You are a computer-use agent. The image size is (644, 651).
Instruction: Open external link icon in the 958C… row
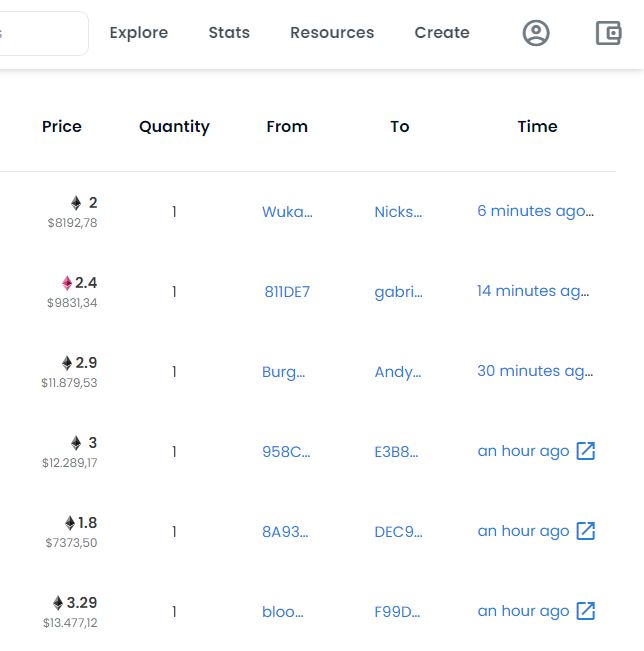click(x=585, y=451)
